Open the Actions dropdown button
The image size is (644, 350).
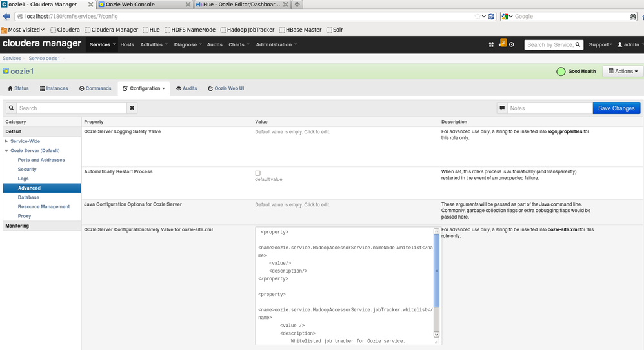622,72
